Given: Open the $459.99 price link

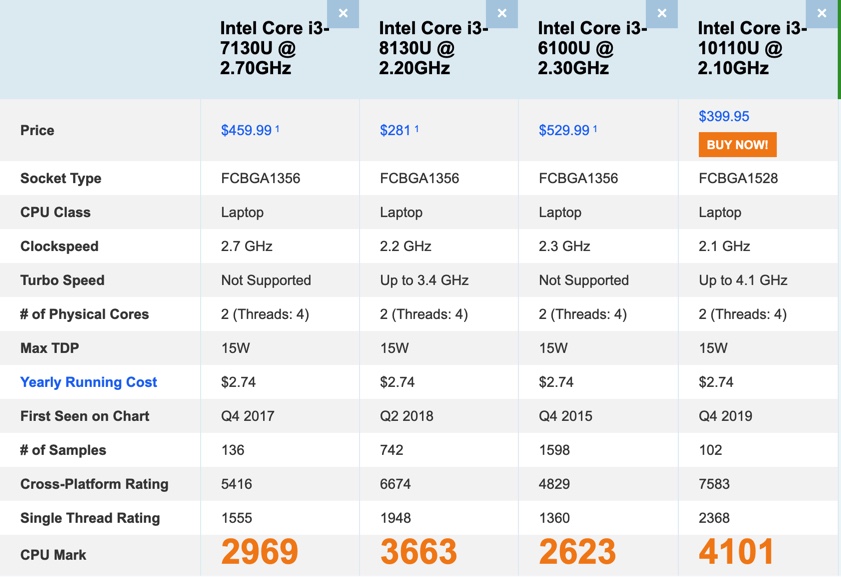Looking at the screenshot, I should point(246,130).
